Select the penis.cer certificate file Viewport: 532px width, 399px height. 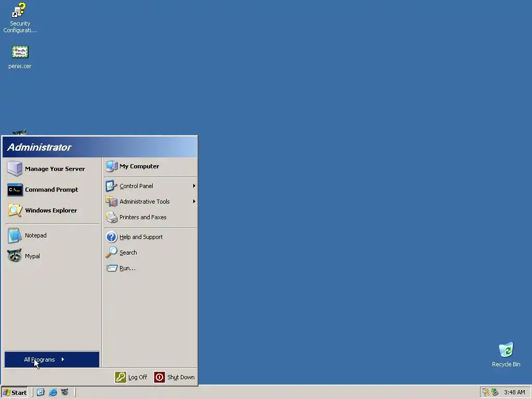[20, 57]
